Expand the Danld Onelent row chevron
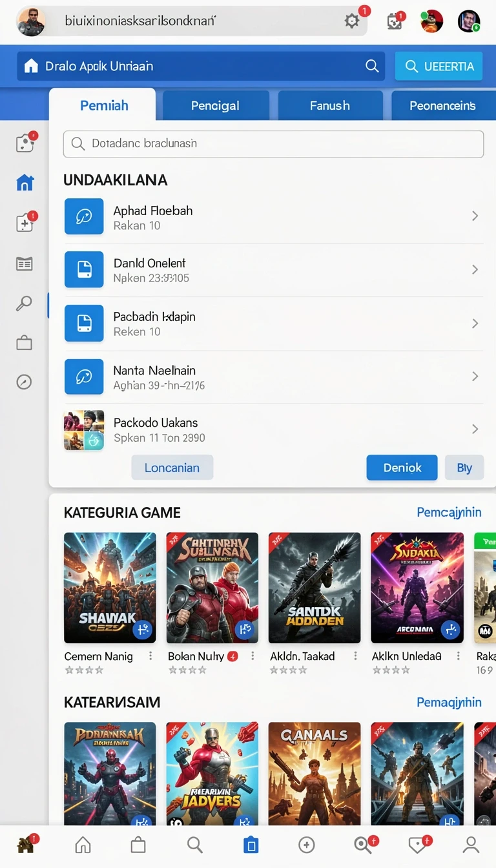Screen dimensions: 496x868 coord(475,270)
